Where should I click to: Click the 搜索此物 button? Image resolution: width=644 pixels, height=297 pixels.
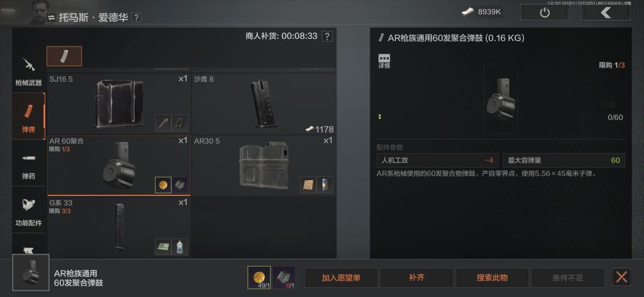click(x=492, y=278)
